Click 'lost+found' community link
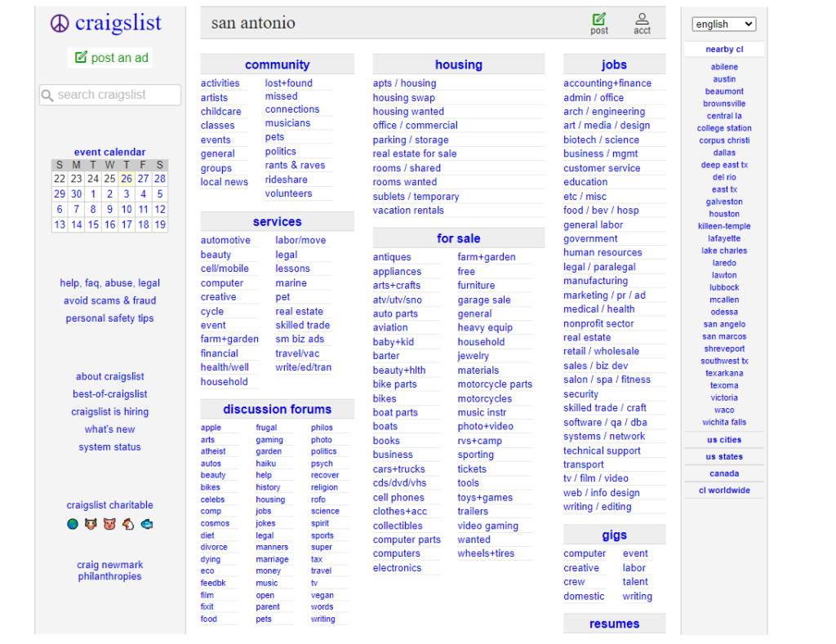The width and height of the screenshot is (836, 644). click(x=288, y=83)
